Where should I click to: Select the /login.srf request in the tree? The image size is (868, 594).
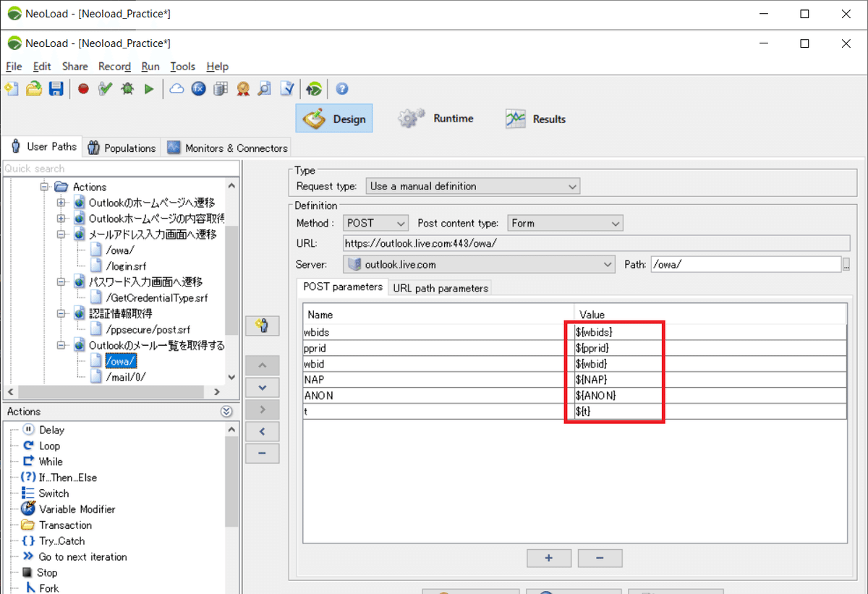click(x=127, y=266)
